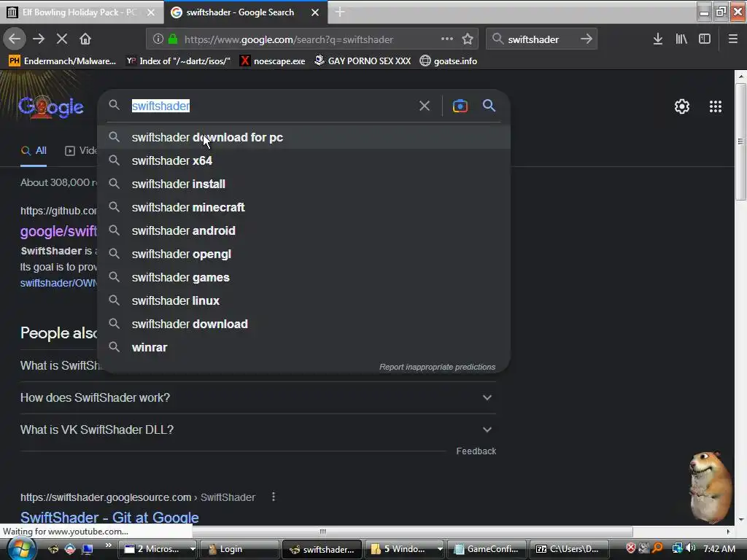Toggle the sidebar view icon

(705, 39)
